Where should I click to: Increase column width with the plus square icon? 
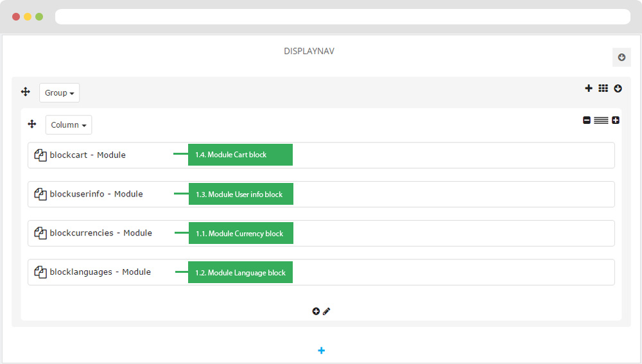[x=616, y=120]
